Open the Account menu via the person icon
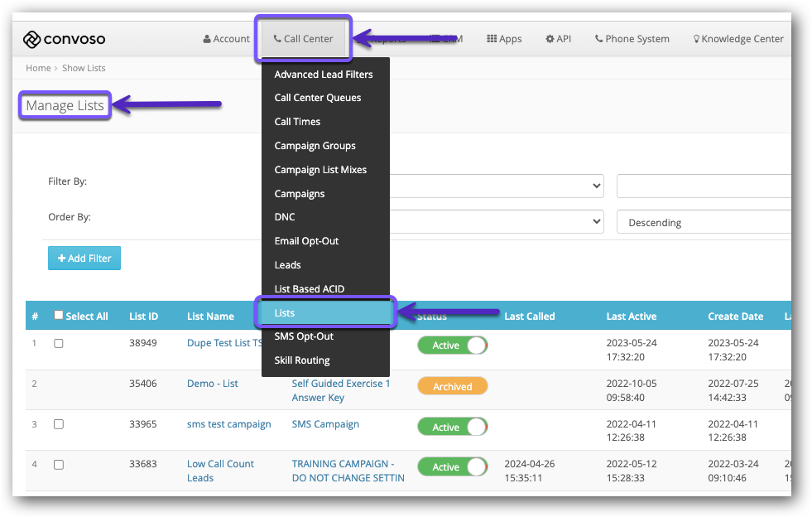The image size is (812, 517). pyautogui.click(x=205, y=38)
